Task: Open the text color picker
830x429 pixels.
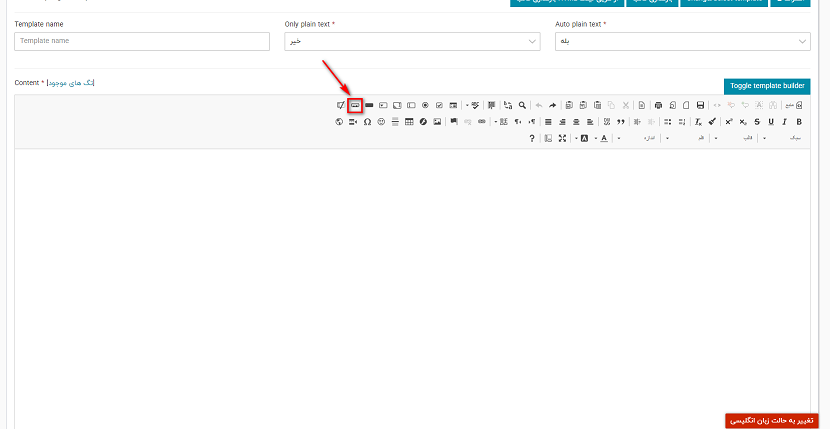Action: click(x=601, y=138)
